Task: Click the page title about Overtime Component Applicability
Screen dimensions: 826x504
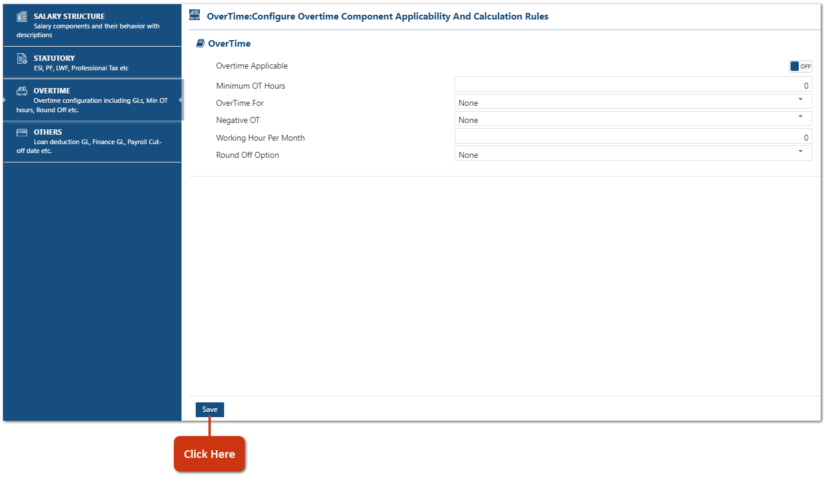Action: point(378,17)
